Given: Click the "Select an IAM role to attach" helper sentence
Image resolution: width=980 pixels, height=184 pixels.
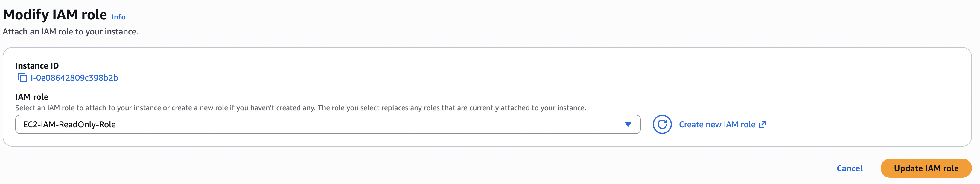Looking at the screenshot, I should [164, 108].
